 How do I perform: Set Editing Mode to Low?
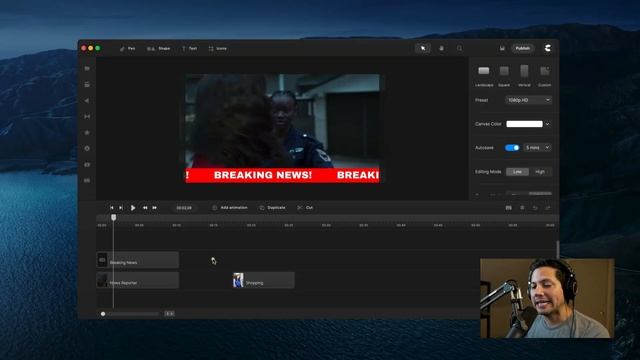pos(517,172)
